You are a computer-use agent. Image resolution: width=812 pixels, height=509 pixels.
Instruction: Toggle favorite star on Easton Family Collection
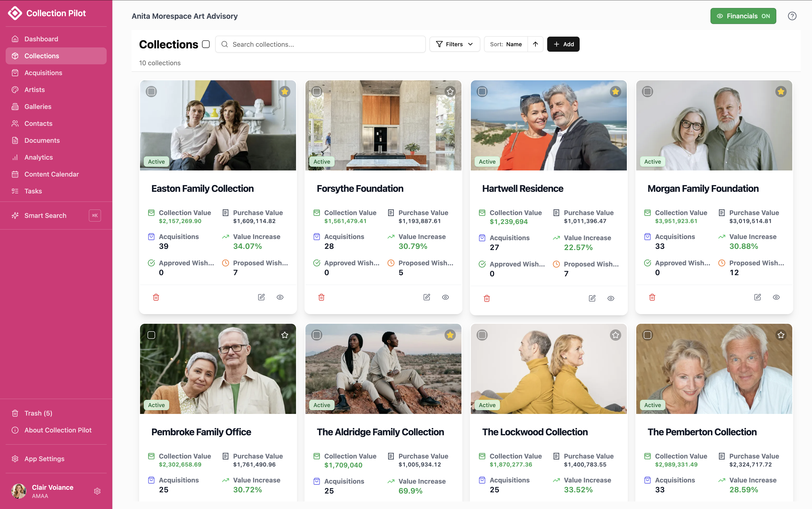pyautogui.click(x=285, y=92)
